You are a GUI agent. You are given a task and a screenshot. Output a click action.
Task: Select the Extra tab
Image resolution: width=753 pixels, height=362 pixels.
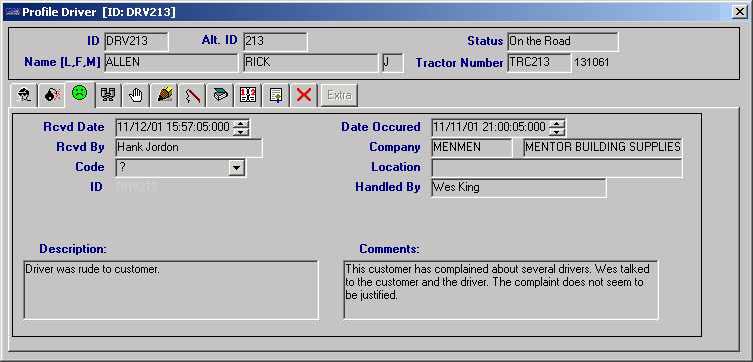coord(339,95)
